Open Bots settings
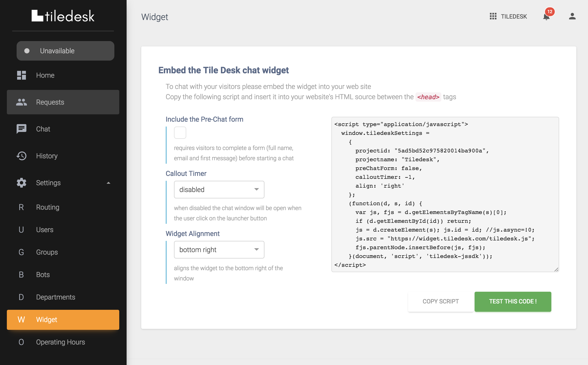This screenshot has width=588, height=365. tap(63, 275)
